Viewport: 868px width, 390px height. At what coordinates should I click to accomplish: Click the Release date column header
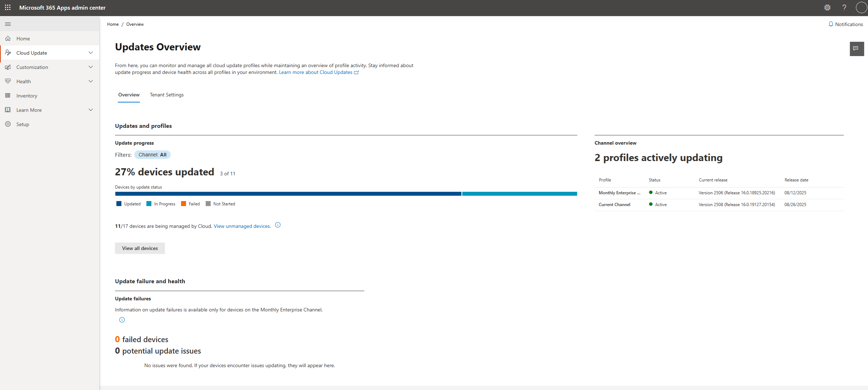tap(796, 180)
